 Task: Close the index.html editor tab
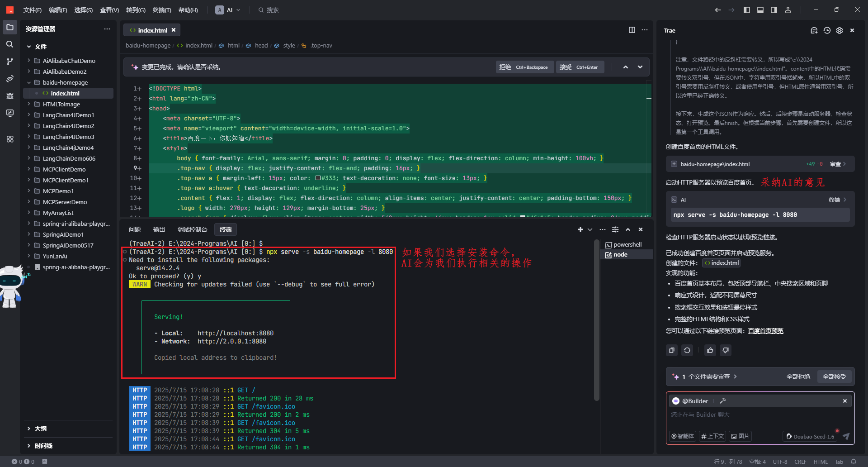(174, 30)
